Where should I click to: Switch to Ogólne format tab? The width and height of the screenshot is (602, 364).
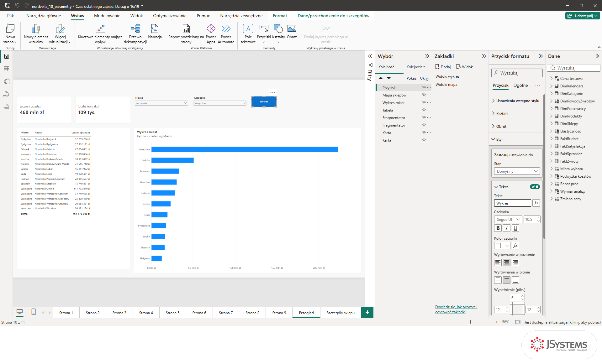pyautogui.click(x=520, y=85)
